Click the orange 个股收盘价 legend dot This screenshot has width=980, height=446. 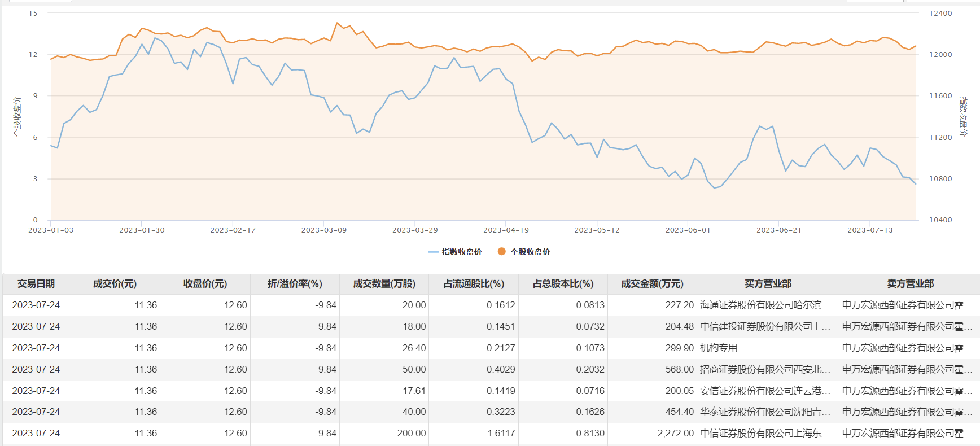coord(501,252)
